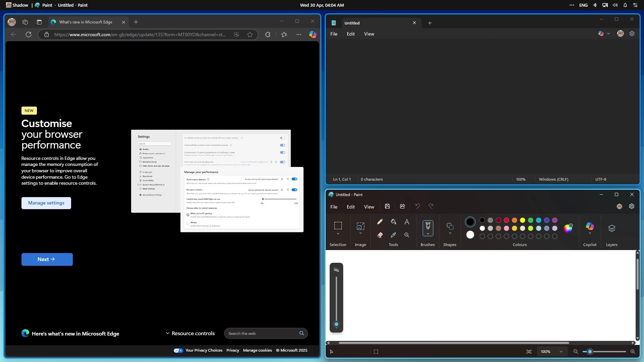644x362 pixels.
Task: Click Manage settings button in Edge
Action: point(46,203)
